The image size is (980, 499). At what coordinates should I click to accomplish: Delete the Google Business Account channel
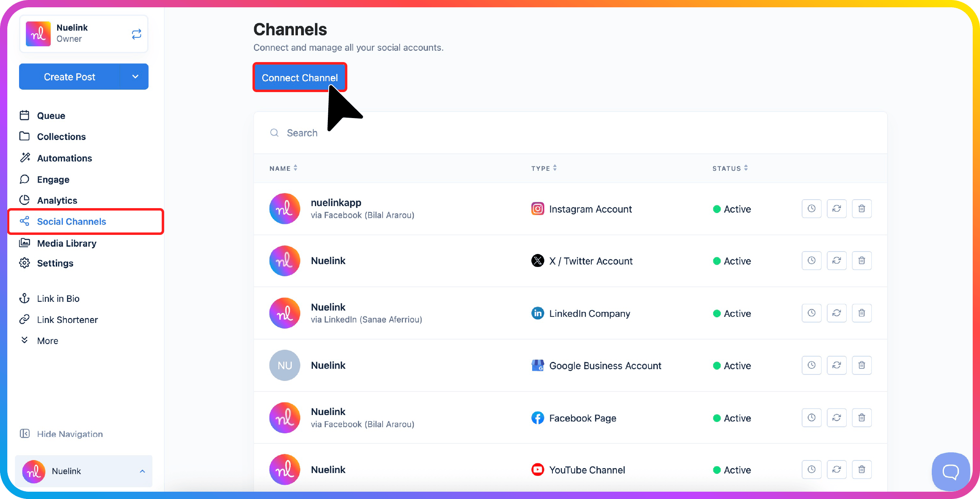point(862,365)
